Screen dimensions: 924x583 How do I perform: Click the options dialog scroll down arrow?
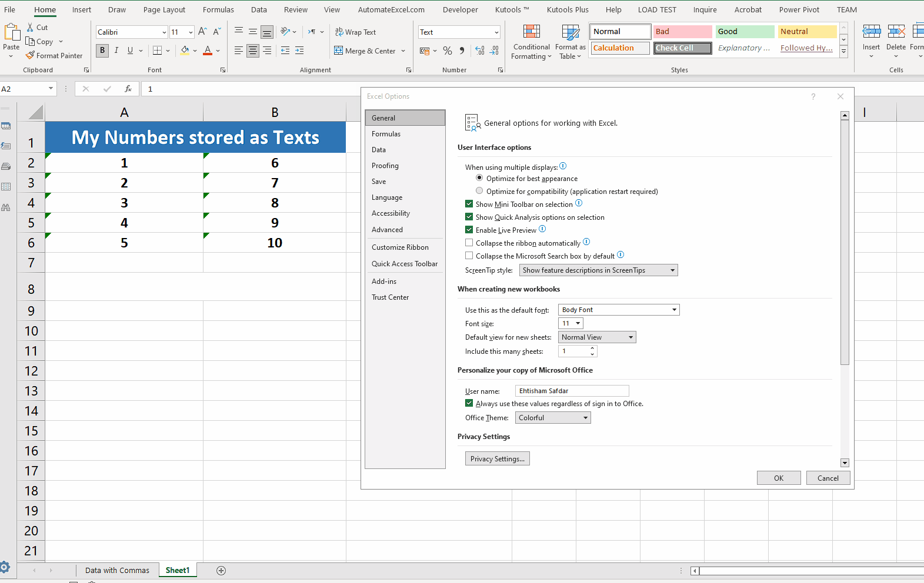tap(845, 463)
